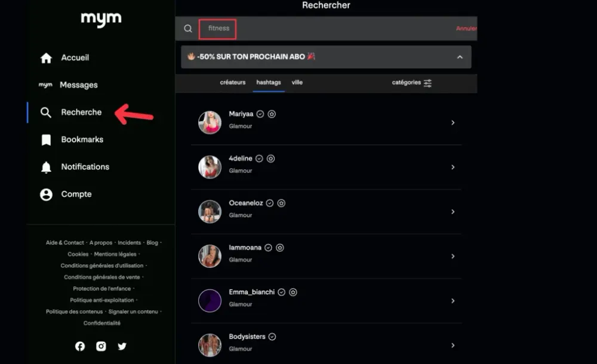597x364 pixels.
Task: Visit the Facebook page icon
Action: pyautogui.click(x=80, y=346)
